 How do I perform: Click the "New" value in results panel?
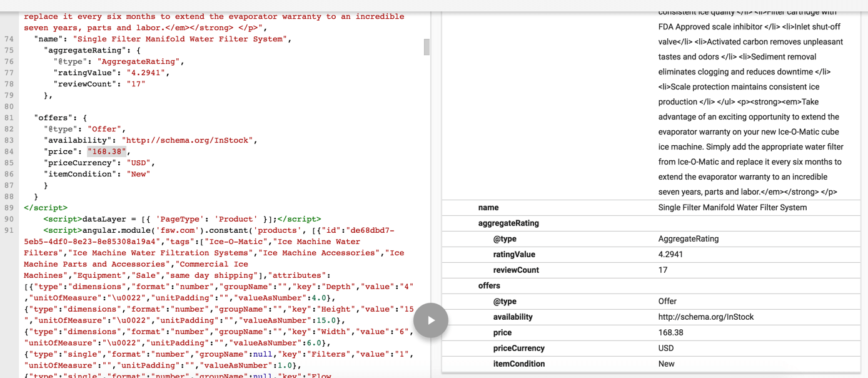pyautogui.click(x=667, y=364)
